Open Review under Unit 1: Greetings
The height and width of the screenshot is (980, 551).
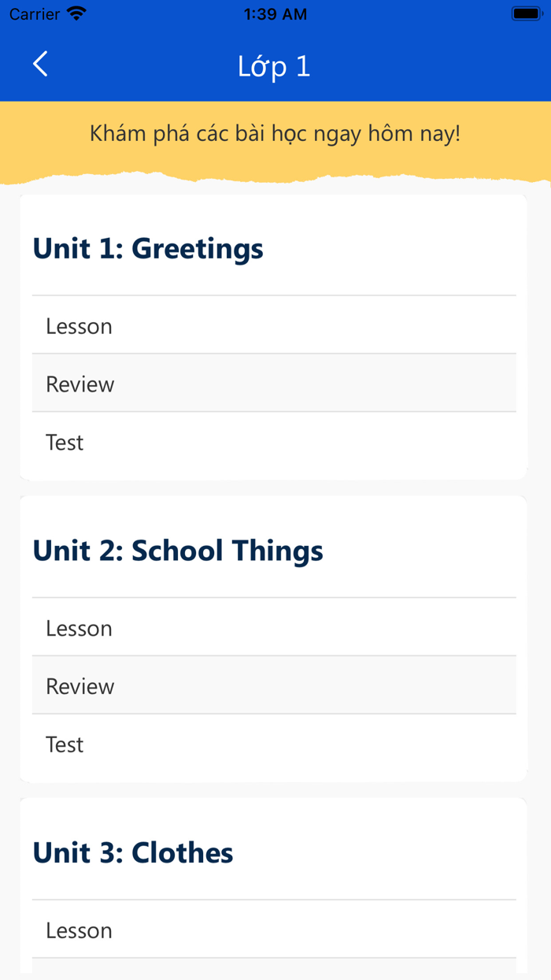pyautogui.click(x=274, y=384)
